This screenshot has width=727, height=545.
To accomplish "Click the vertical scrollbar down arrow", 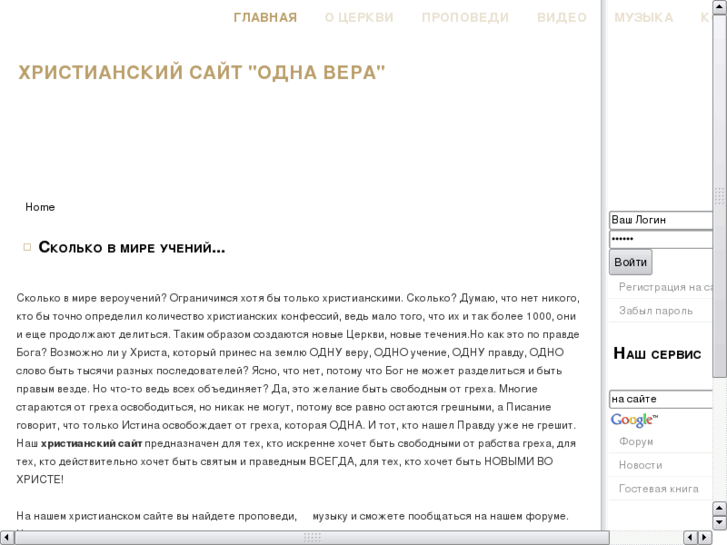I will coord(720,522).
